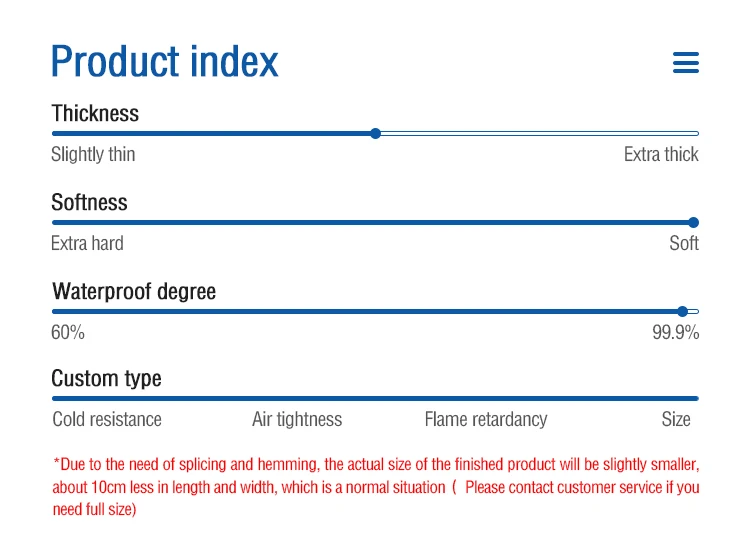Click the Custom type section title
The image size is (750, 550).
click(107, 378)
